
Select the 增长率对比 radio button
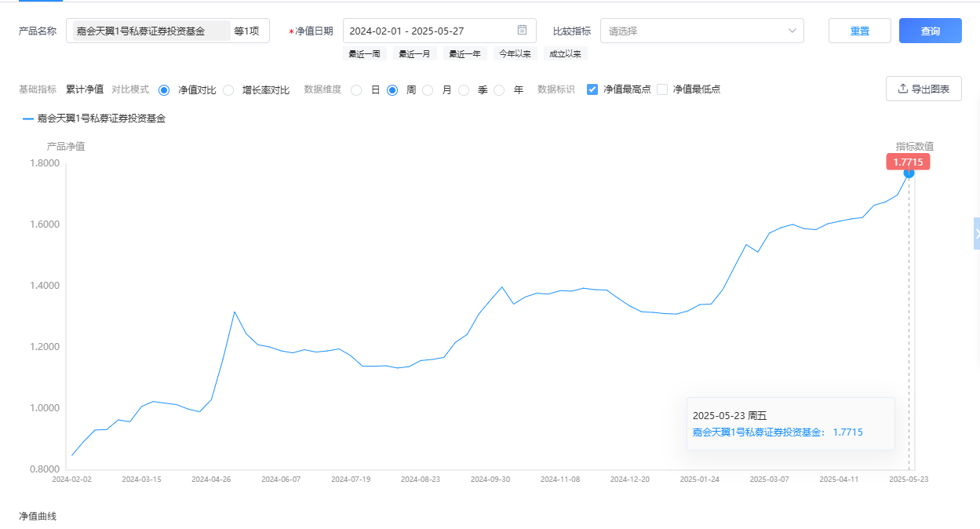[228, 90]
